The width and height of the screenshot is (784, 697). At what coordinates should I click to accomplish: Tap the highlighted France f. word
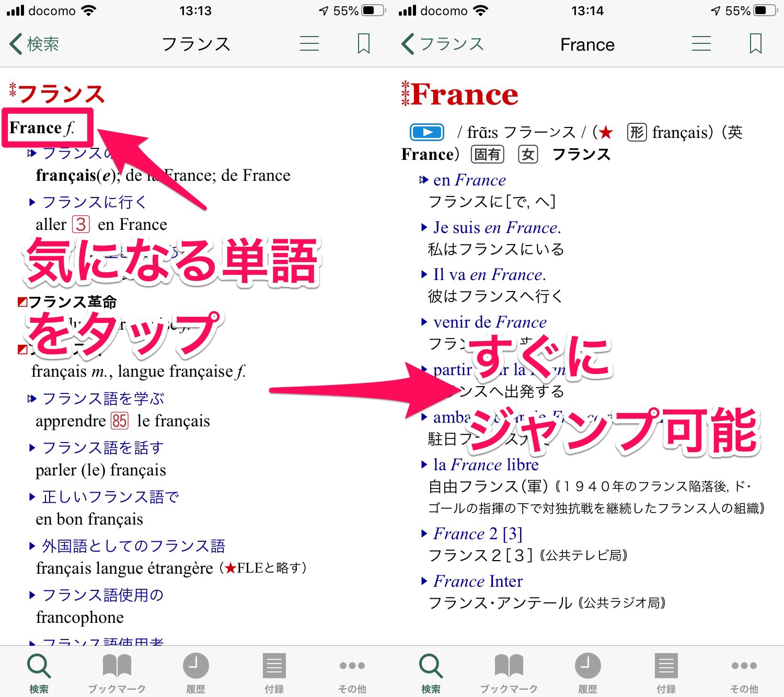coord(42,128)
